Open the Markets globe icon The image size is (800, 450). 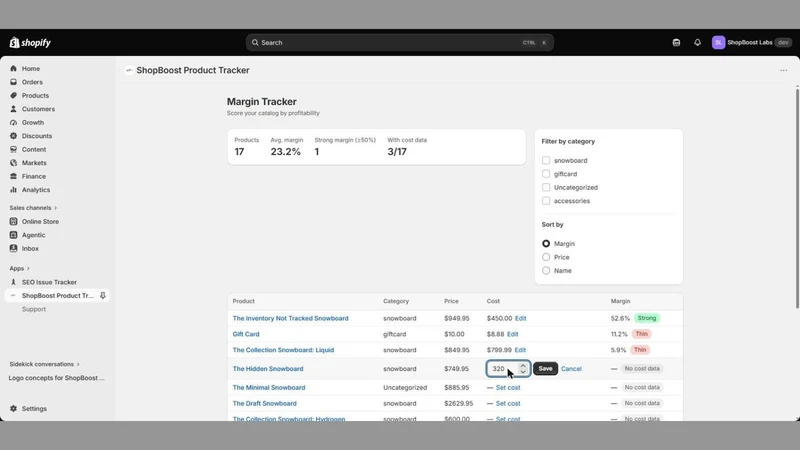pyautogui.click(x=13, y=163)
